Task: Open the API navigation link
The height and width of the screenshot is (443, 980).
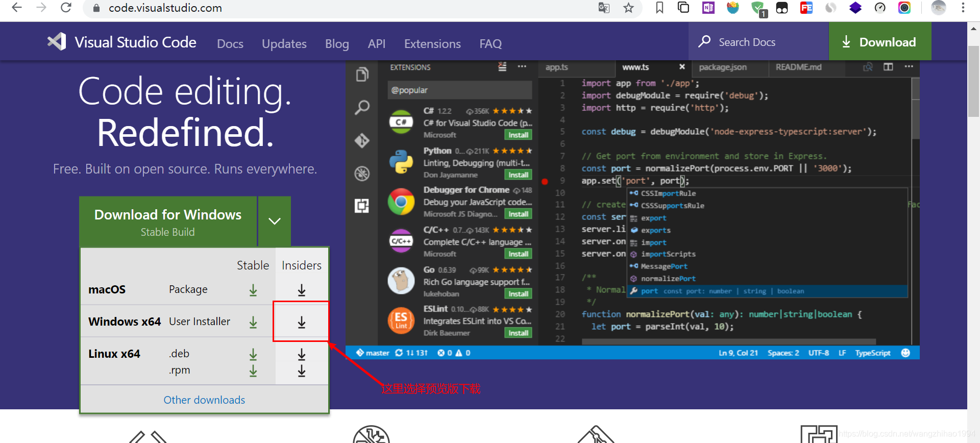Action: pos(377,44)
